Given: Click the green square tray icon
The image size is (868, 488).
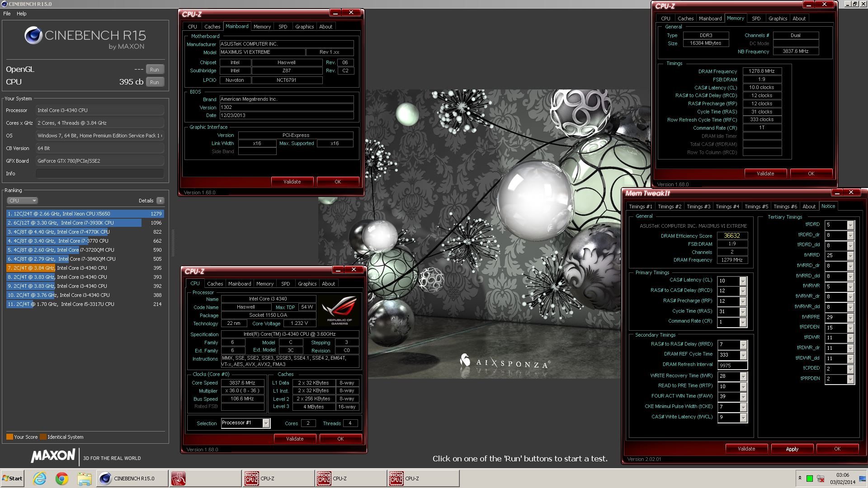Looking at the screenshot, I should 810,479.
